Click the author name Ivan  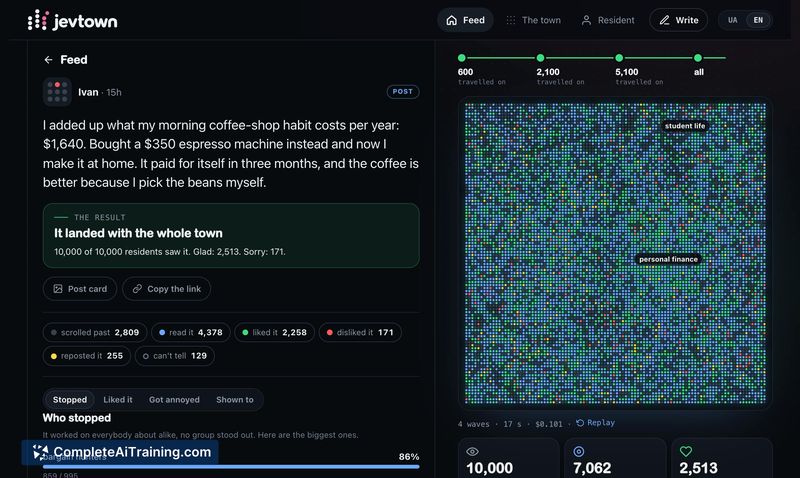click(88, 92)
